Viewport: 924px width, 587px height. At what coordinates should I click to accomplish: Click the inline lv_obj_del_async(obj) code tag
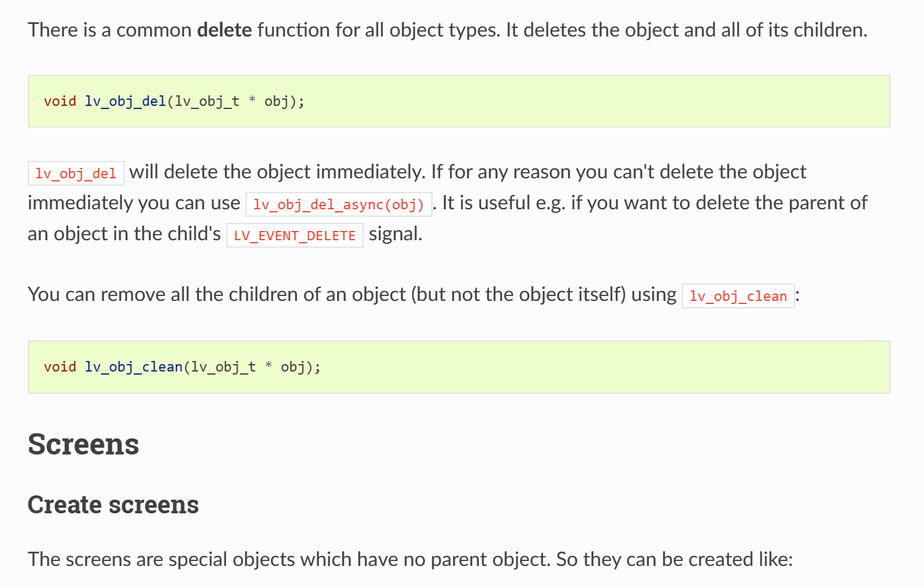point(338,204)
